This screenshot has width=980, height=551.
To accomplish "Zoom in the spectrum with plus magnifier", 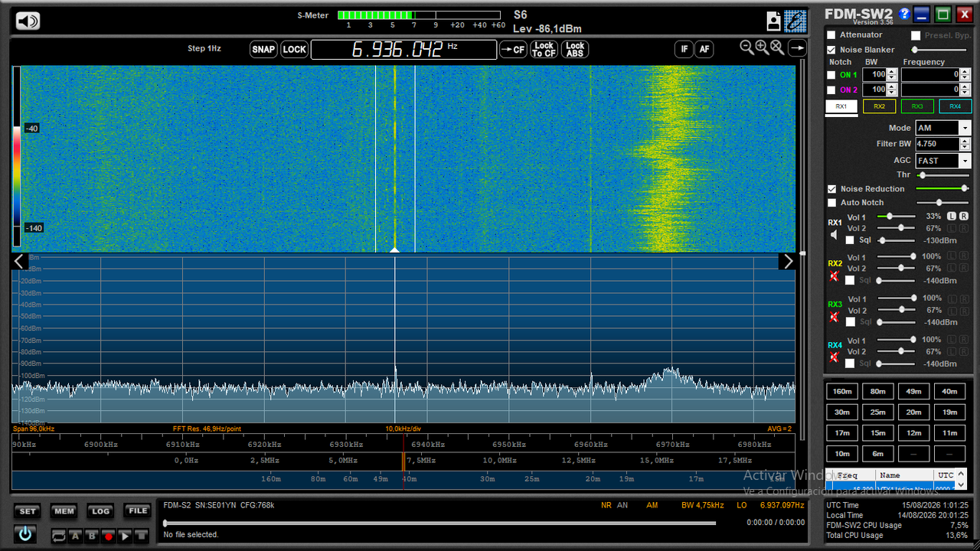I will (762, 47).
